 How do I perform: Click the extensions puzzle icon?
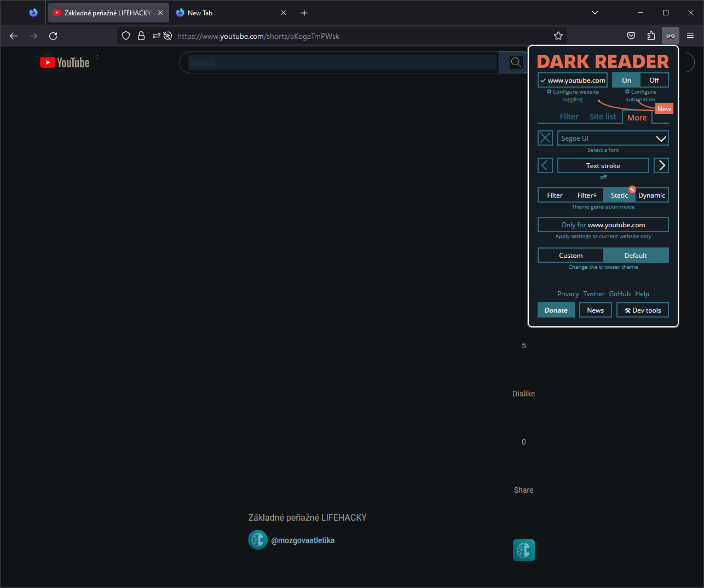[650, 36]
